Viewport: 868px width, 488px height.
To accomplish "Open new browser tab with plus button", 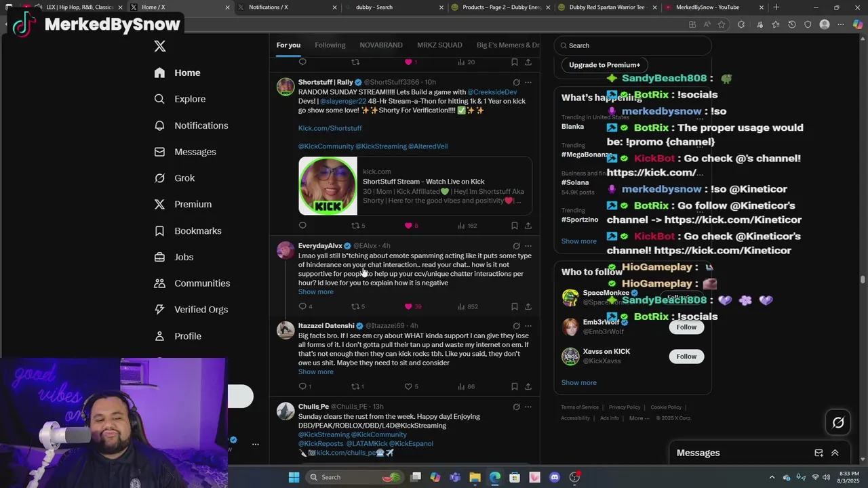I will (776, 7).
